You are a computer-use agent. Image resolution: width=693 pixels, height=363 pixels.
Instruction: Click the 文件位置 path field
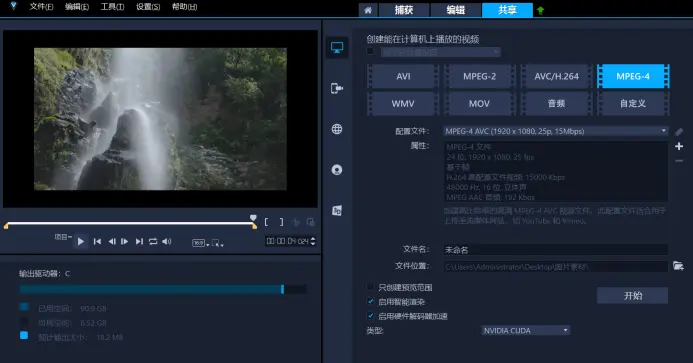point(556,267)
